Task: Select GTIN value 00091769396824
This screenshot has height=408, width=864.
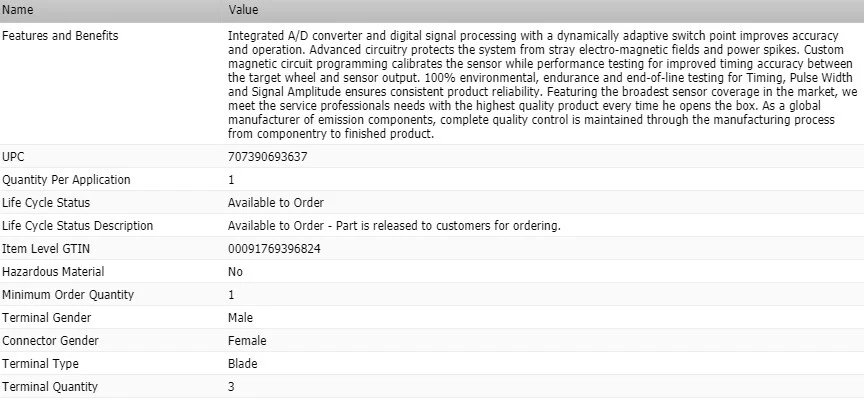Action: coord(274,249)
